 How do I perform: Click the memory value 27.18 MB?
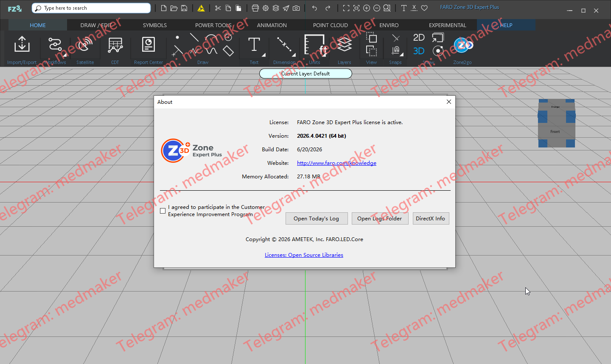(x=308, y=177)
